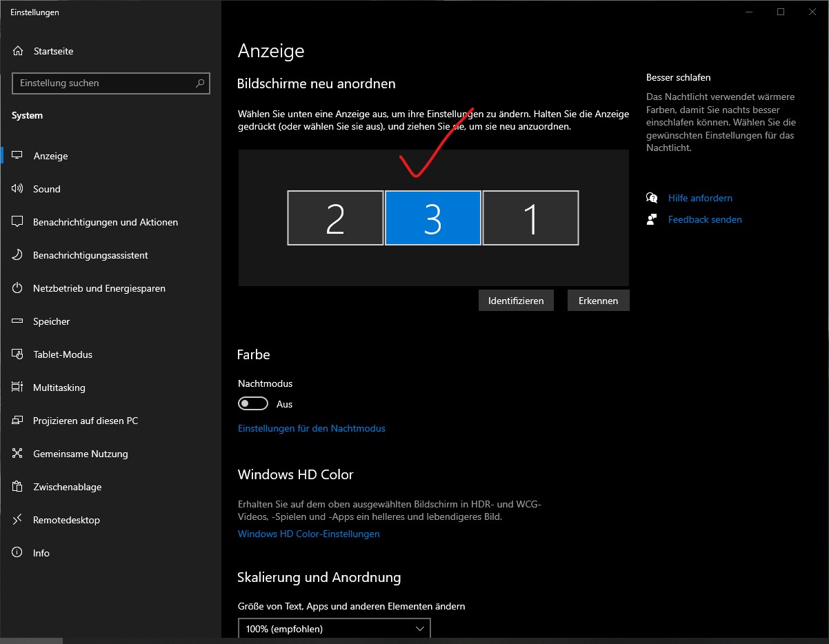Screen dimensions: 829x644
Task: Click the Anzeige monitor icon
Action: pyautogui.click(x=17, y=156)
